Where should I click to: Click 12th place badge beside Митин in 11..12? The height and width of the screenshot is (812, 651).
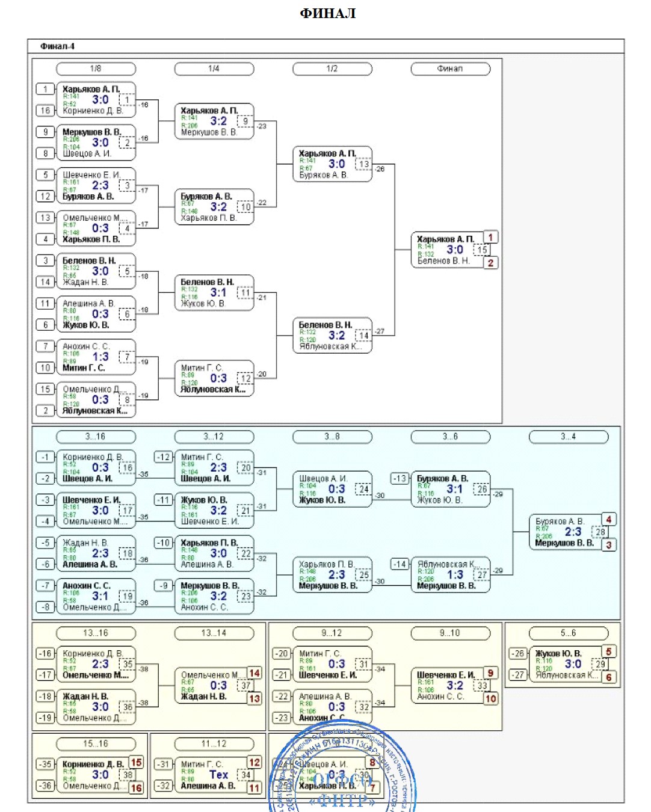(x=255, y=762)
